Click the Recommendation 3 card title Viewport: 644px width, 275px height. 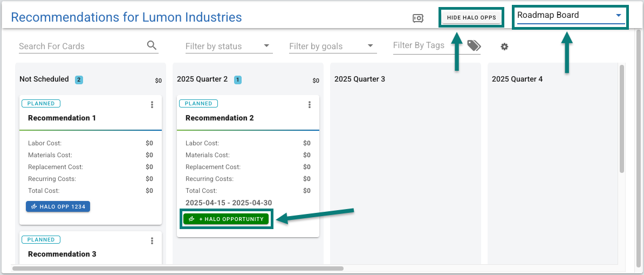click(x=62, y=254)
